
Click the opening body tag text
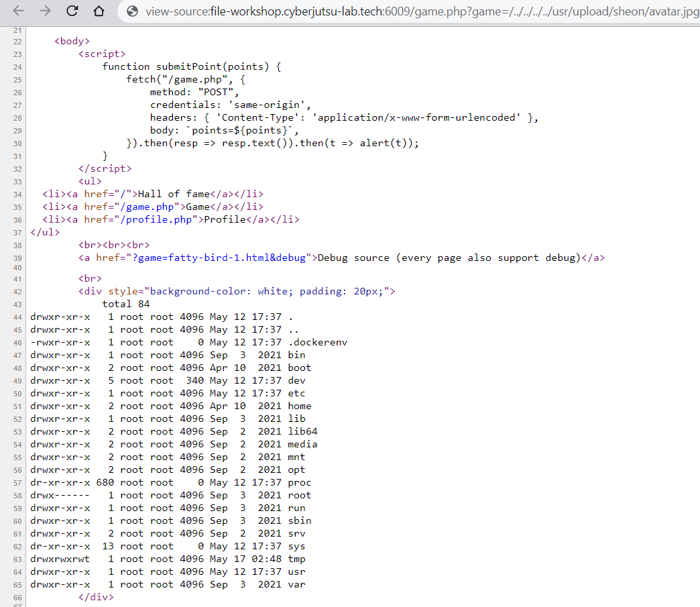coord(72,41)
